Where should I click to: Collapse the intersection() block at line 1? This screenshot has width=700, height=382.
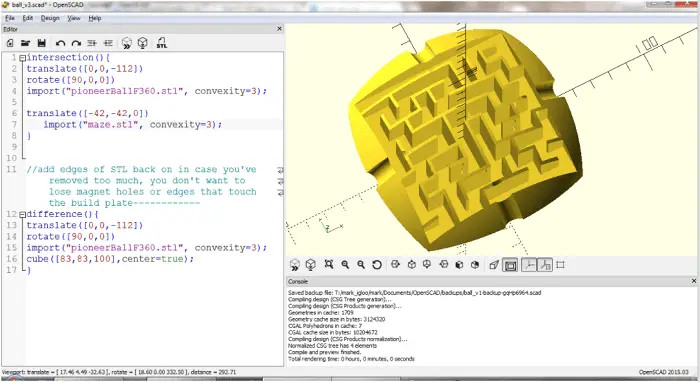pyautogui.click(x=22, y=58)
